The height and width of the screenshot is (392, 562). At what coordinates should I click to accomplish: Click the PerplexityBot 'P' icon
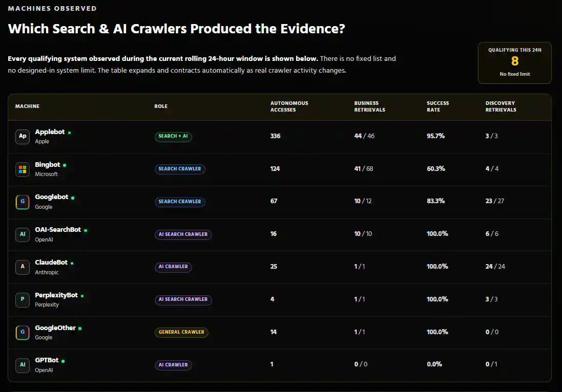click(x=22, y=300)
